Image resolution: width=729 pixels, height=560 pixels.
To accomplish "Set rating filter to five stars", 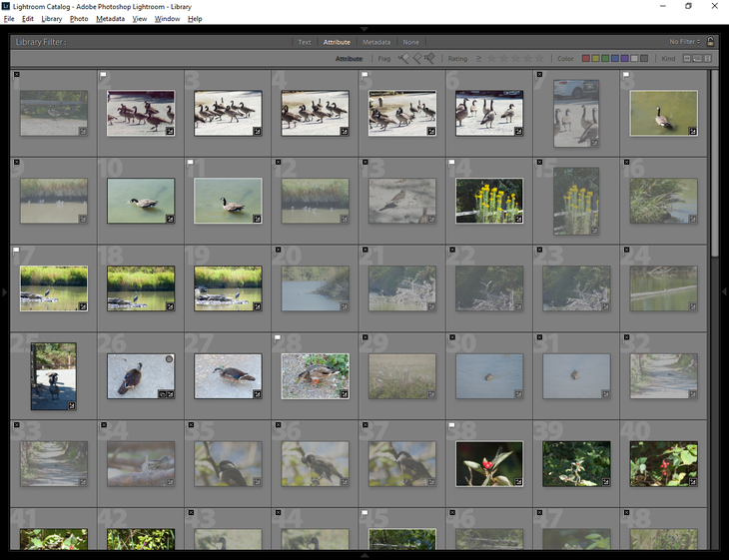I will click(x=539, y=59).
